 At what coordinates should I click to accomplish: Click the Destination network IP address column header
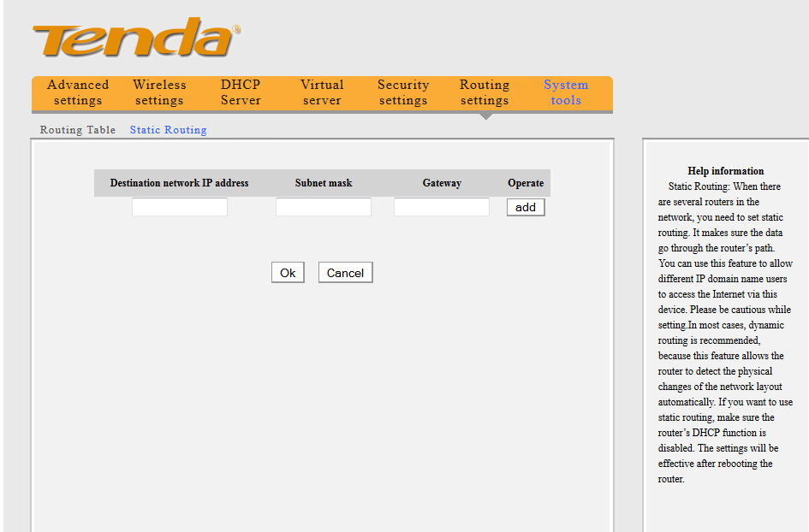[x=179, y=183]
